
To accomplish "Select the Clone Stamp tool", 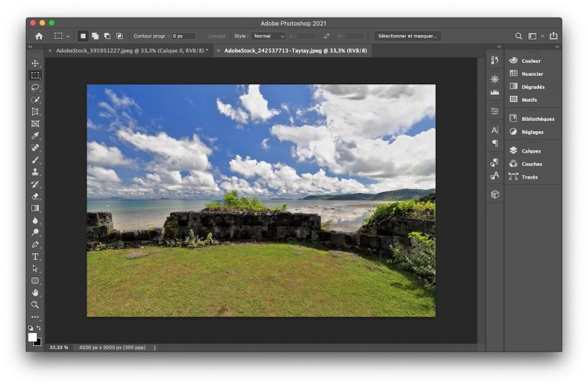I will pos(35,172).
